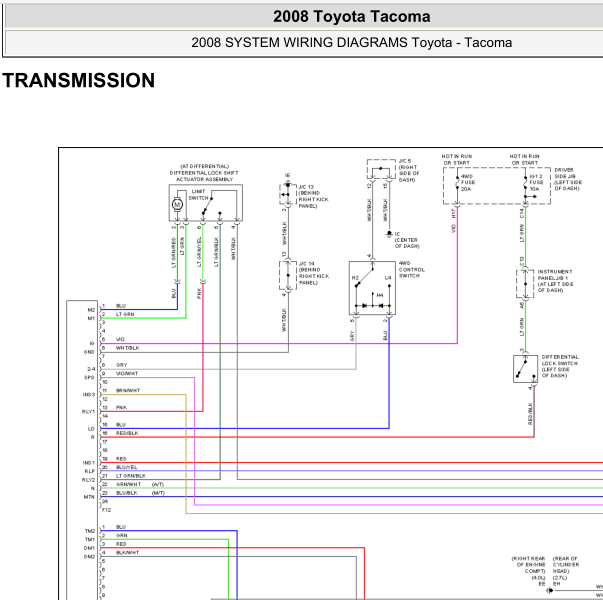
Task: Click the RLP terminal label
Action: pos(90,471)
